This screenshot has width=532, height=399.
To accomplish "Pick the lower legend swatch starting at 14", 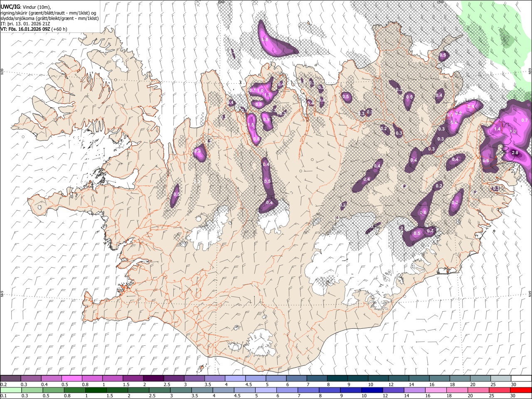I will pos(414,390).
